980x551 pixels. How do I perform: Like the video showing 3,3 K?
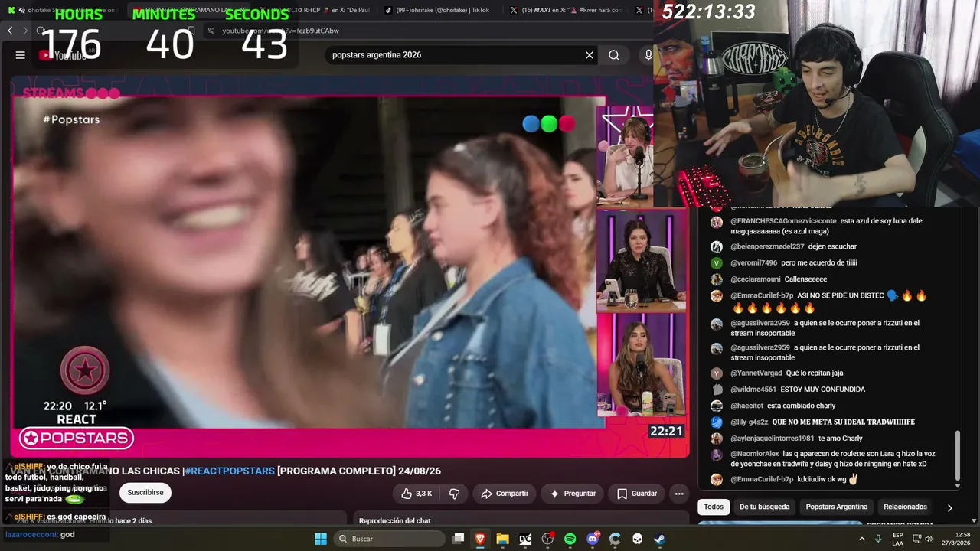[416, 494]
